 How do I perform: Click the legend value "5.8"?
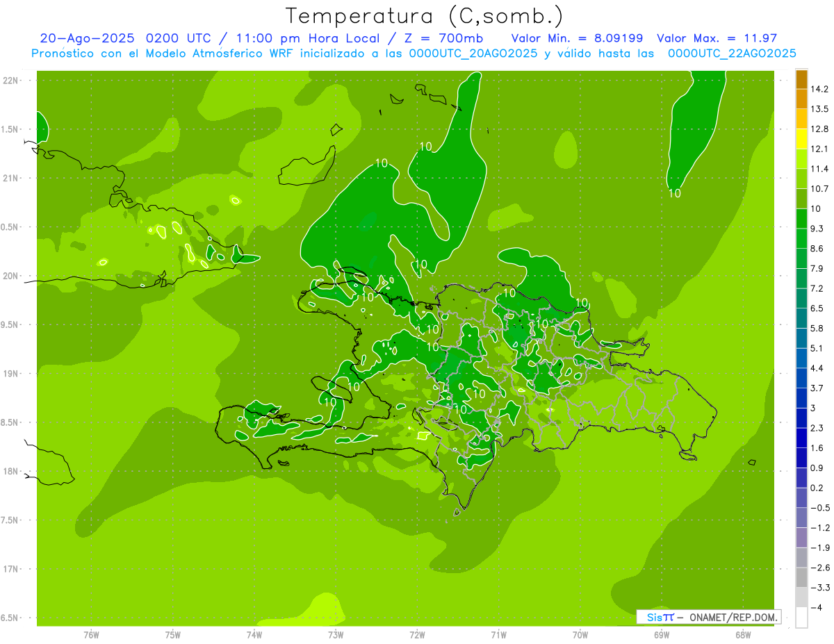[x=817, y=328]
